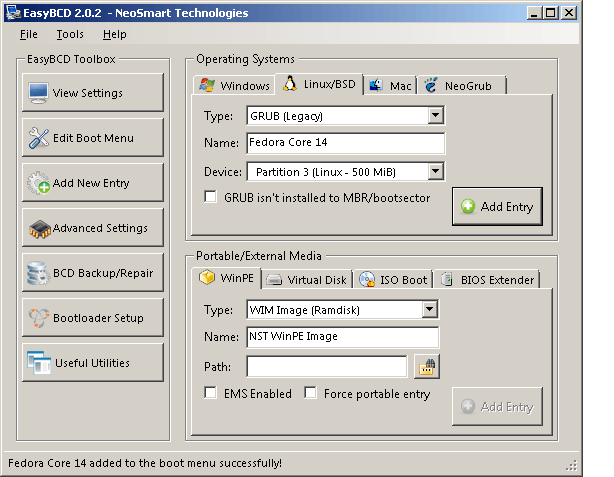
Task: Click the green plus icon in Operating Systems Add Entry
Action: point(468,206)
